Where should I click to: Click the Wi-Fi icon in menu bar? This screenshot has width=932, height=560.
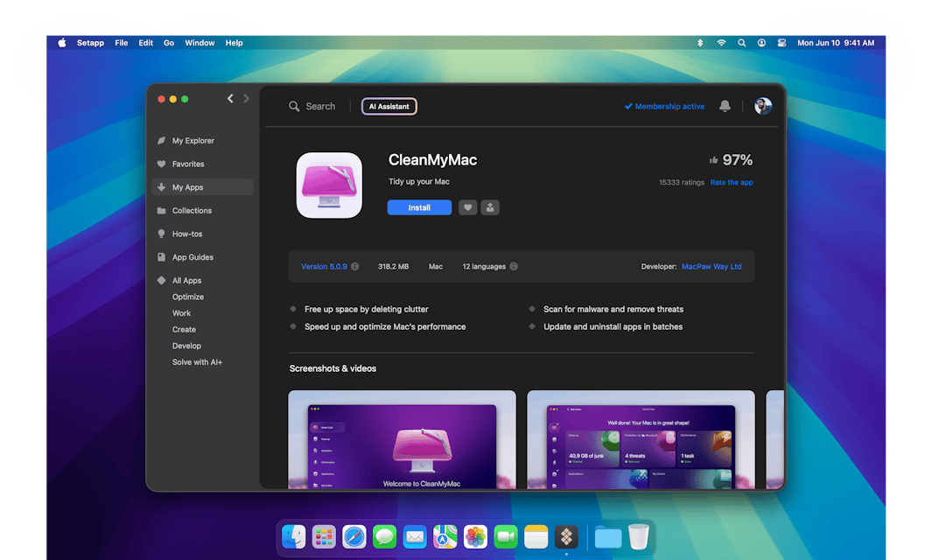pyautogui.click(x=721, y=43)
